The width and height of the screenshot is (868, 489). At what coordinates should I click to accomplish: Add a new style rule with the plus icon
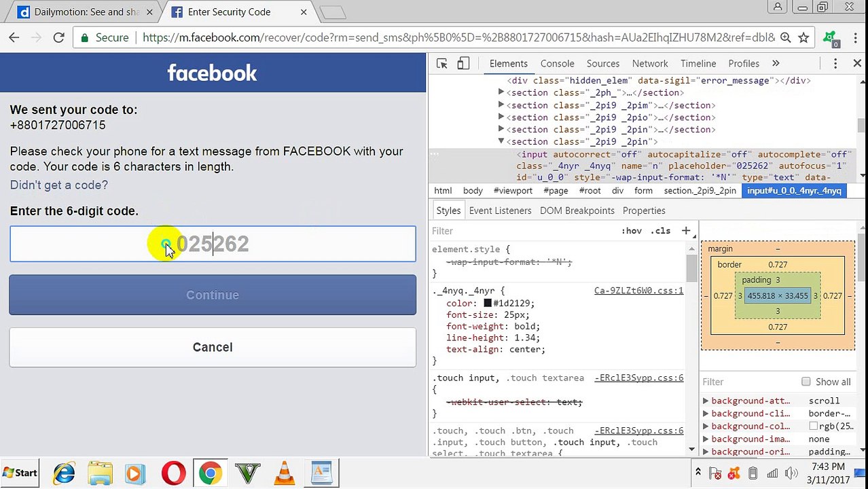pyautogui.click(x=686, y=231)
